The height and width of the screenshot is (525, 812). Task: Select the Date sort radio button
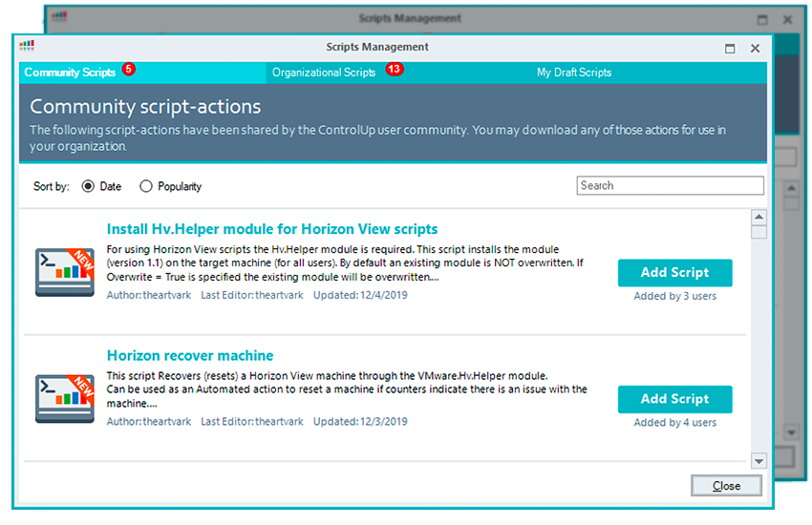(88, 186)
